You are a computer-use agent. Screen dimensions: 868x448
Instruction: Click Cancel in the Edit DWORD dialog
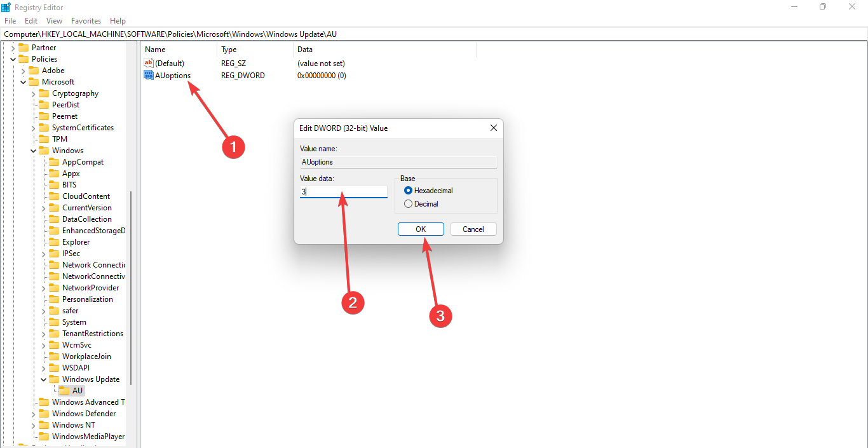[x=473, y=229]
